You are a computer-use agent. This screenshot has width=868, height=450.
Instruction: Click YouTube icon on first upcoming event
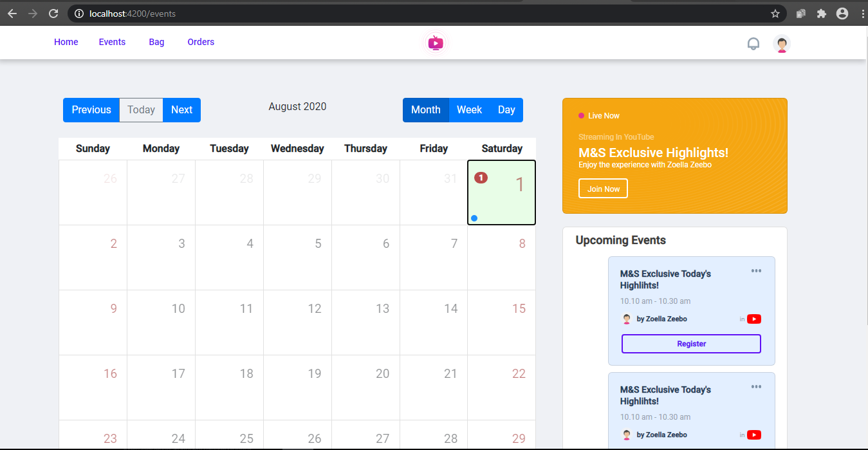(x=754, y=319)
